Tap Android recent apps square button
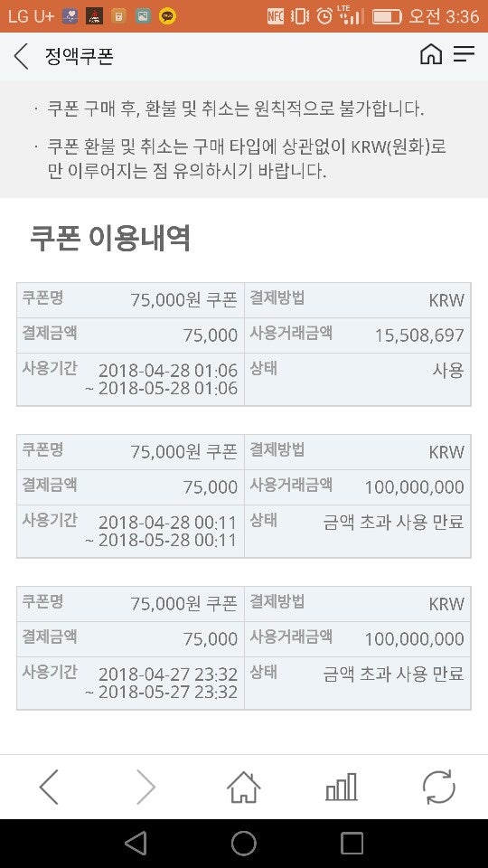 (x=352, y=843)
